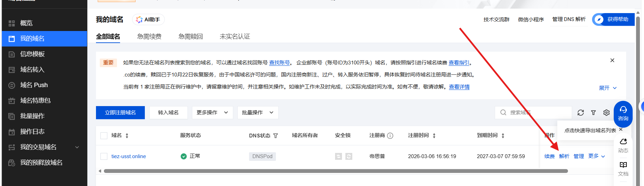Click second 安全锁 icon for tiez-usst.online
This screenshot has height=186, width=644.
tap(349, 156)
